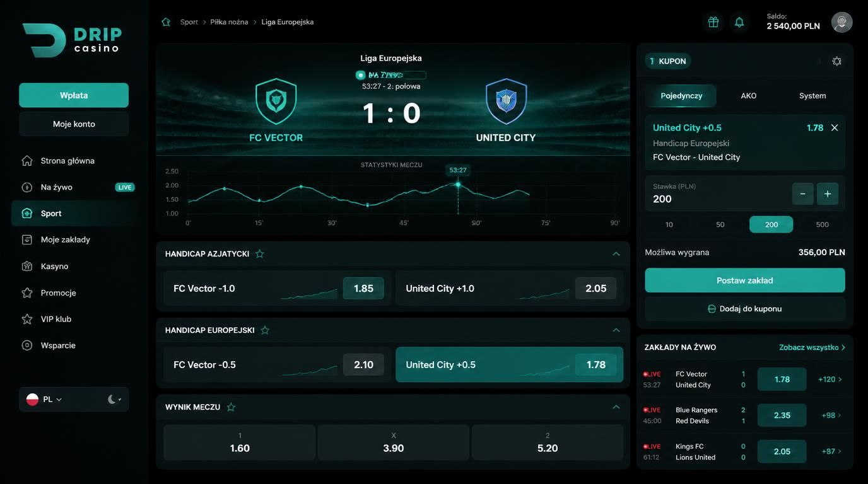The image size is (868, 484).
Task: Favorite the Handicap Europejski market star
Action: click(265, 330)
